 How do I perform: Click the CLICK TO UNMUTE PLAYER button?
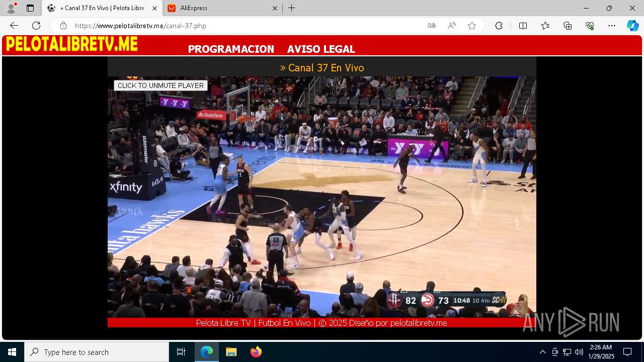(x=160, y=85)
